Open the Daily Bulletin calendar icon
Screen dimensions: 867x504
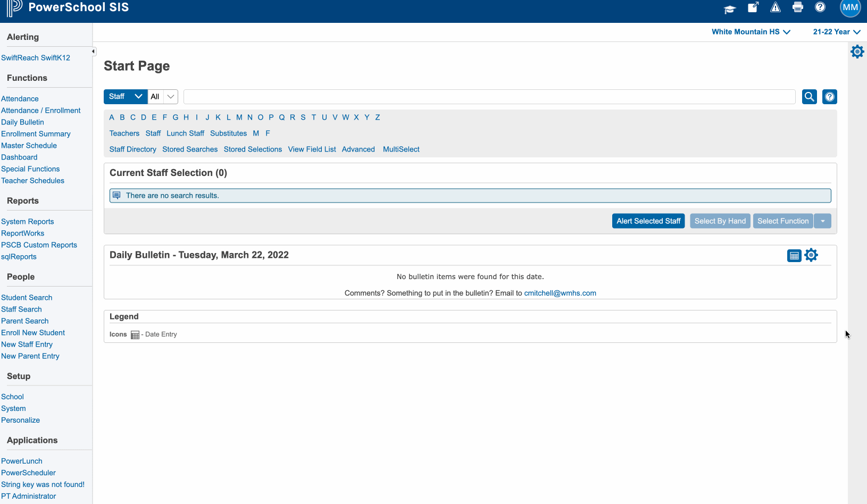(794, 256)
